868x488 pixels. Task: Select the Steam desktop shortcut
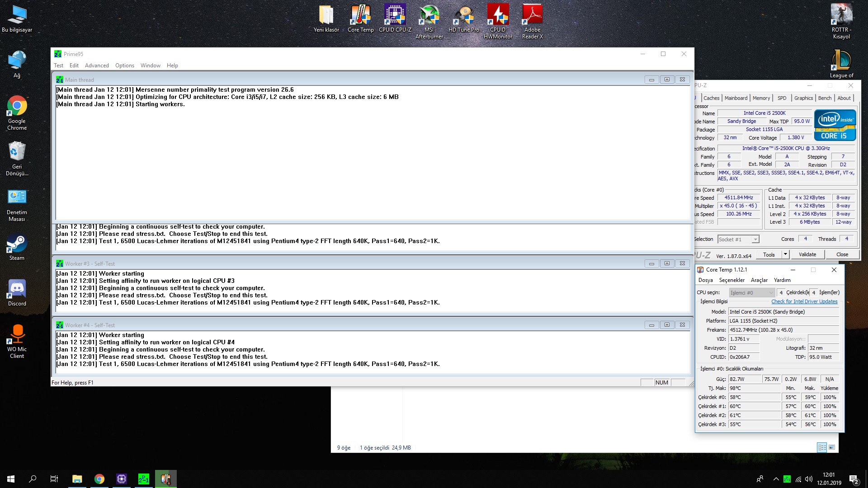tap(17, 247)
